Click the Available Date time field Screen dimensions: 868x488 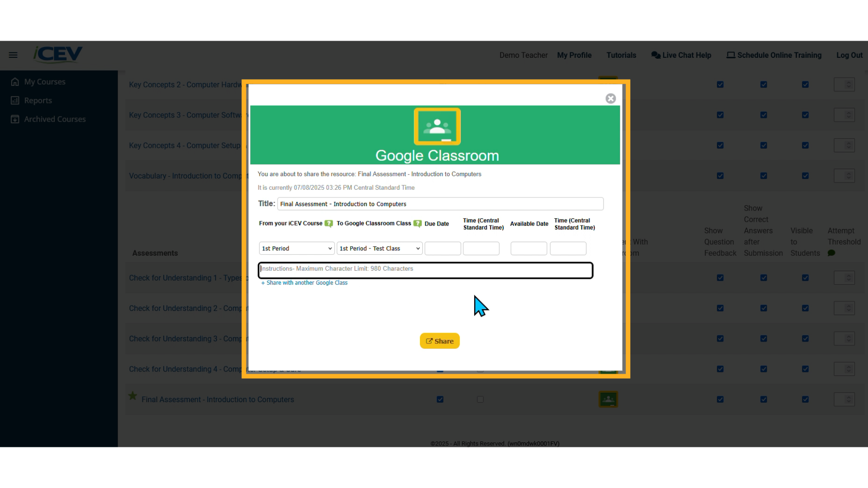[568, 249]
